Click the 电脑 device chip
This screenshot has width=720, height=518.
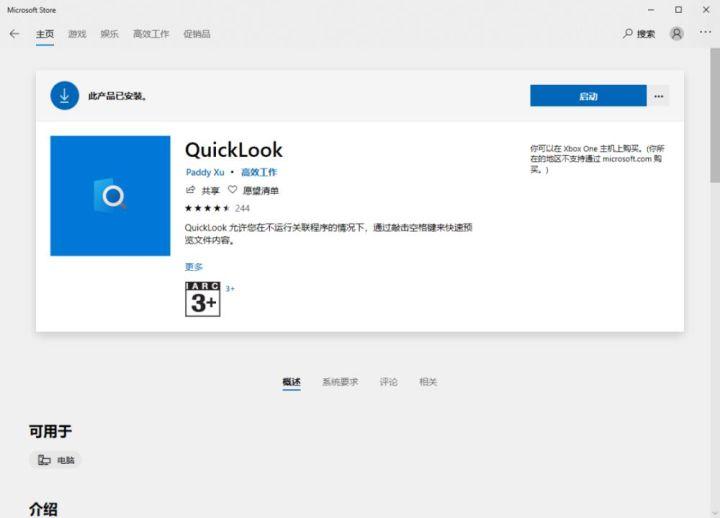56,460
